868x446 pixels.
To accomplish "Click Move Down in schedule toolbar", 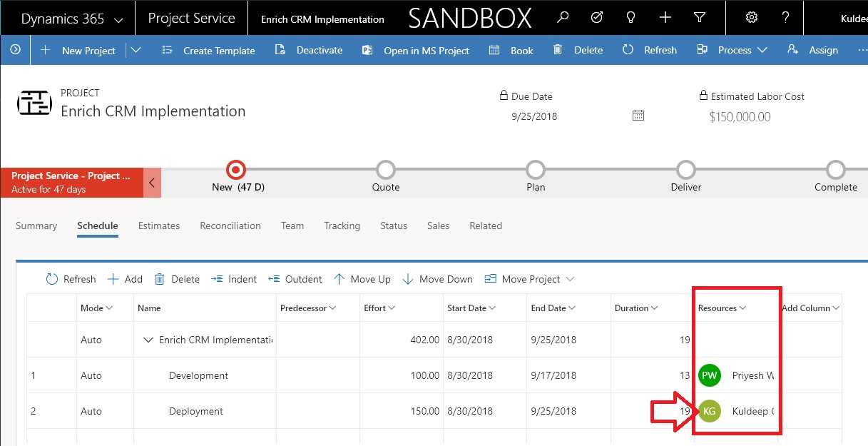I will (437, 279).
